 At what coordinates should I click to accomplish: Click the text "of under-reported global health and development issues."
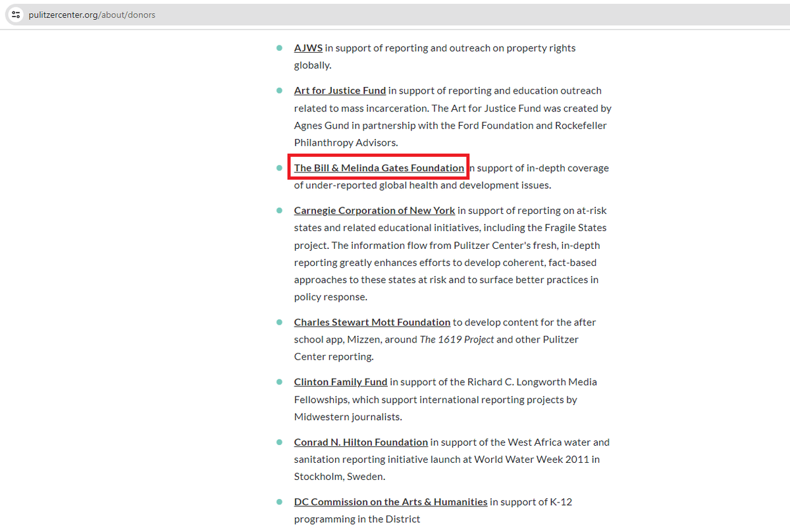(423, 185)
